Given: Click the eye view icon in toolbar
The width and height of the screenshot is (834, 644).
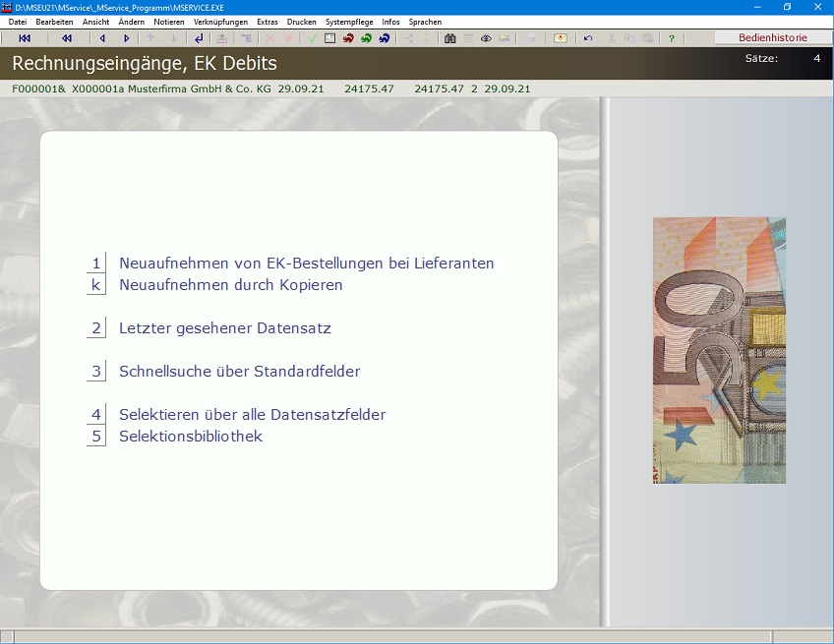Looking at the screenshot, I should [x=486, y=38].
